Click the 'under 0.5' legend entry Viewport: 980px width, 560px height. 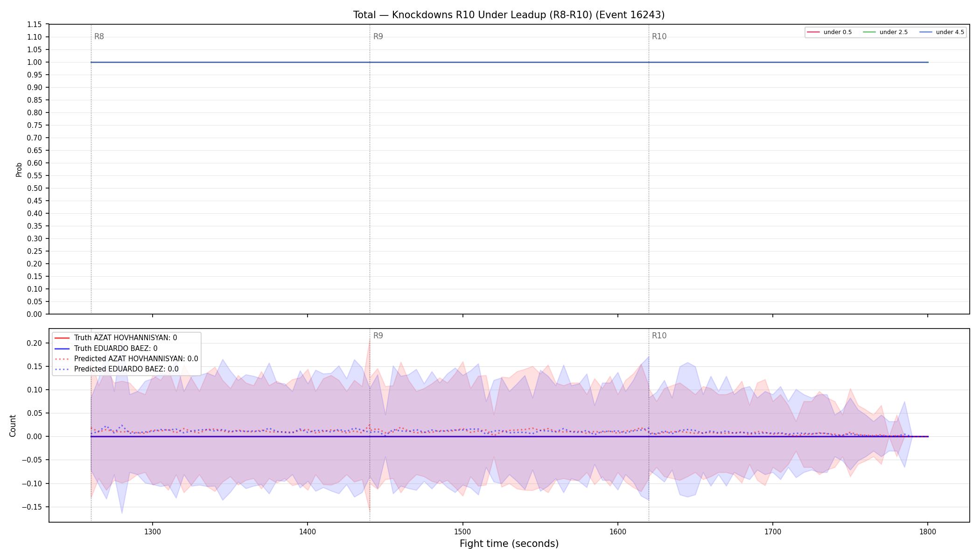pos(830,32)
